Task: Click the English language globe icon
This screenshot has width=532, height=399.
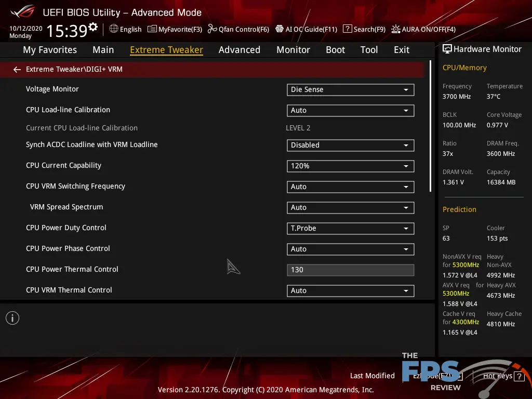Action: (x=114, y=29)
